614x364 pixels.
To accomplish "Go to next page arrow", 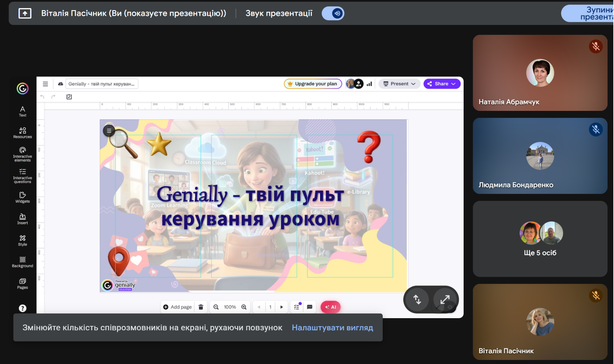I will (x=282, y=307).
